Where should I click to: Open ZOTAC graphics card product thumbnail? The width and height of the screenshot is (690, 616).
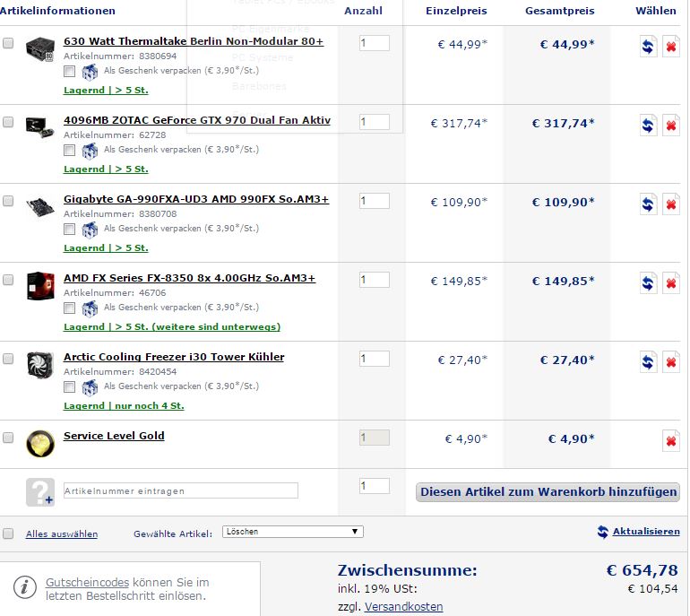coord(40,126)
